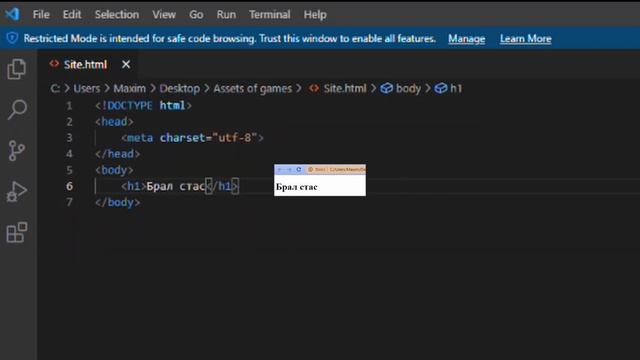Click the Restricted Mode shield icon
This screenshot has width=640, height=360.
click(x=12, y=38)
